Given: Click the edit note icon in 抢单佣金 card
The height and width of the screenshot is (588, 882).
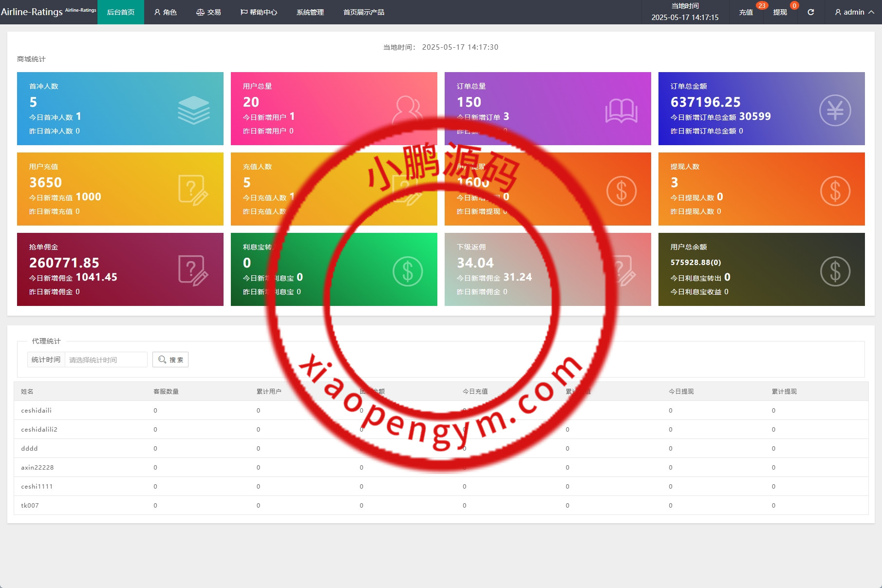Looking at the screenshot, I should point(193,271).
